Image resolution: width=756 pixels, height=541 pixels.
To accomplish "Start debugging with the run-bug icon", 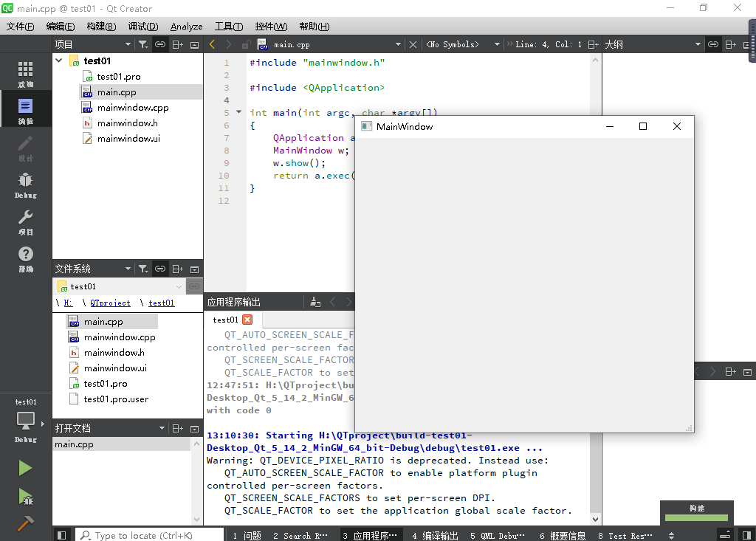I will [x=25, y=497].
